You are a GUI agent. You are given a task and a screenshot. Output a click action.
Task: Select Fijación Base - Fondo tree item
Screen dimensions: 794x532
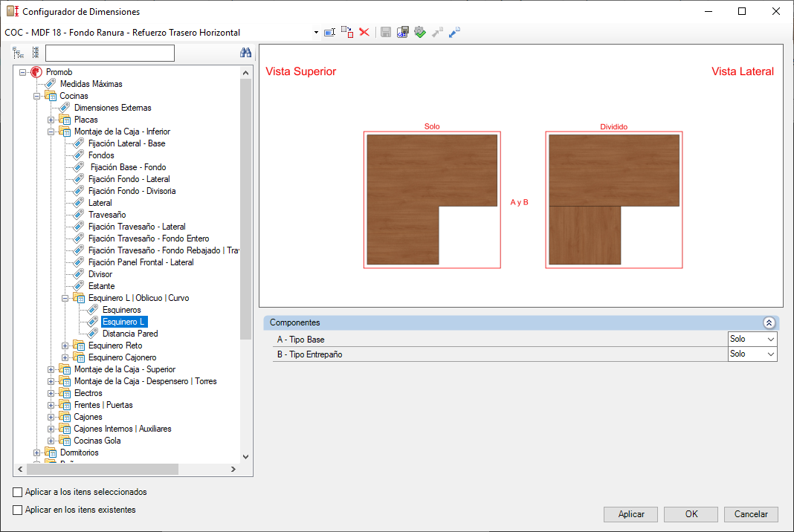(128, 167)
